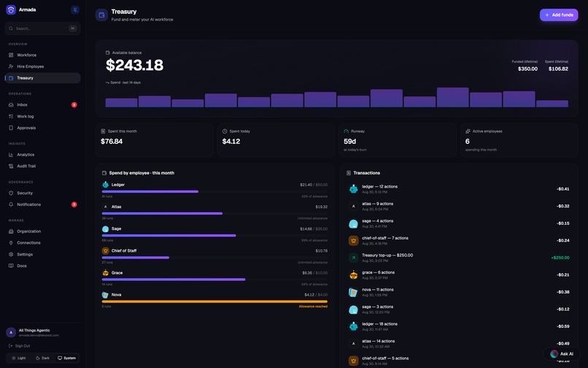The image size is (588, 368).
Task: Open 'chief-of-staff — 7 actions' transaction
Action: click(459, 240)
